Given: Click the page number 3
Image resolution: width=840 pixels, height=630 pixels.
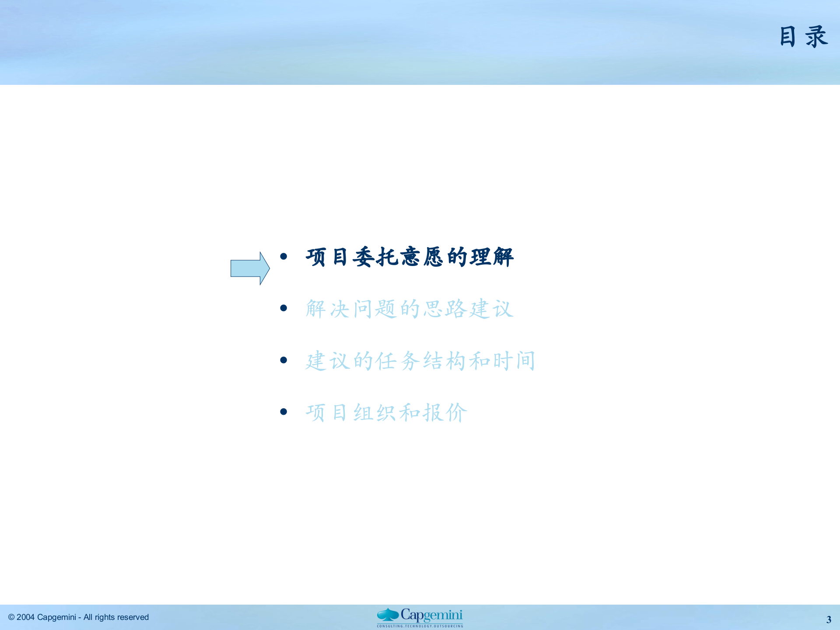Looking at the screenshot, I should [829, 619].
